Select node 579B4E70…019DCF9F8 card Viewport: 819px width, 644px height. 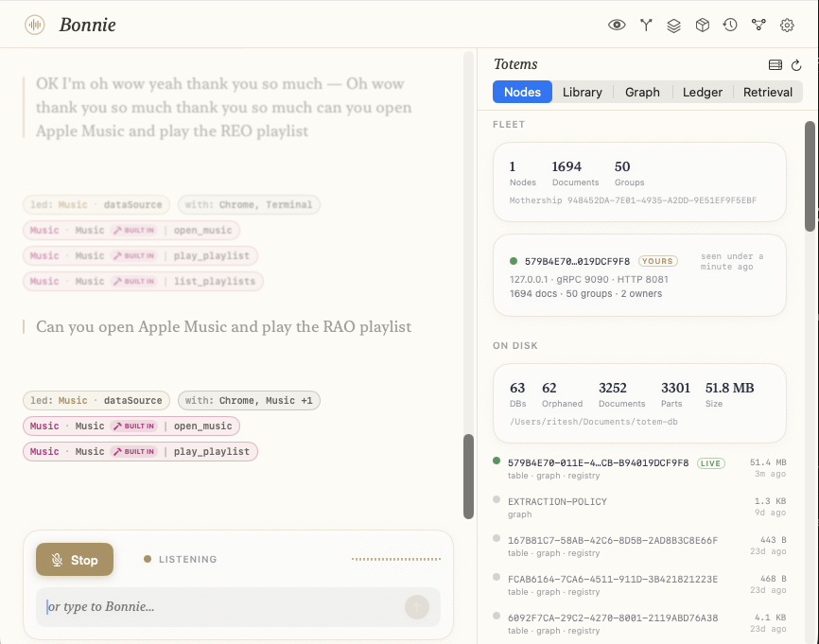[x=639, y=275]
